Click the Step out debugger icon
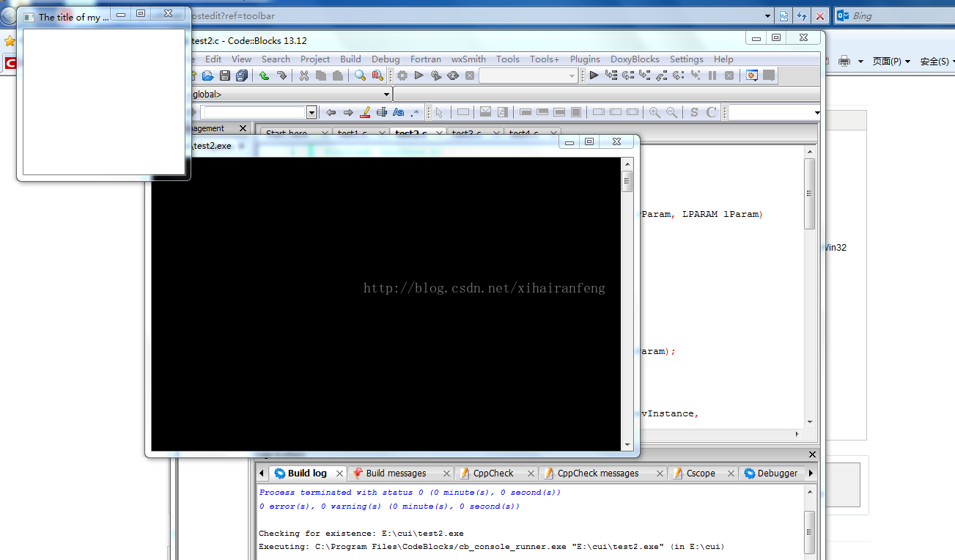The height and width of the screenshot is (560, 955). click(662, 75)
